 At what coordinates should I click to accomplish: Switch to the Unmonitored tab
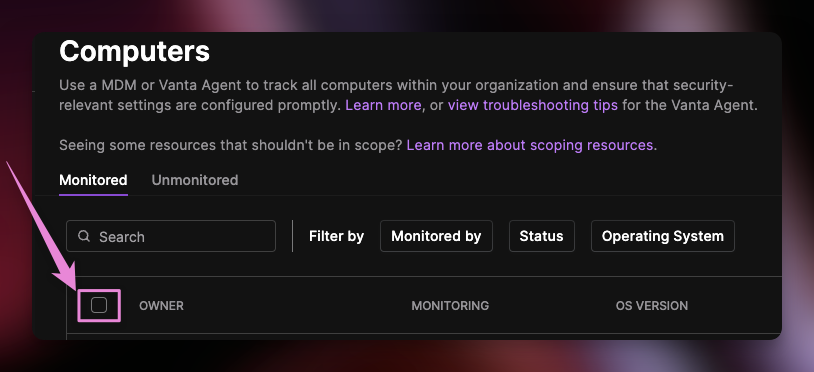point(195,180)
